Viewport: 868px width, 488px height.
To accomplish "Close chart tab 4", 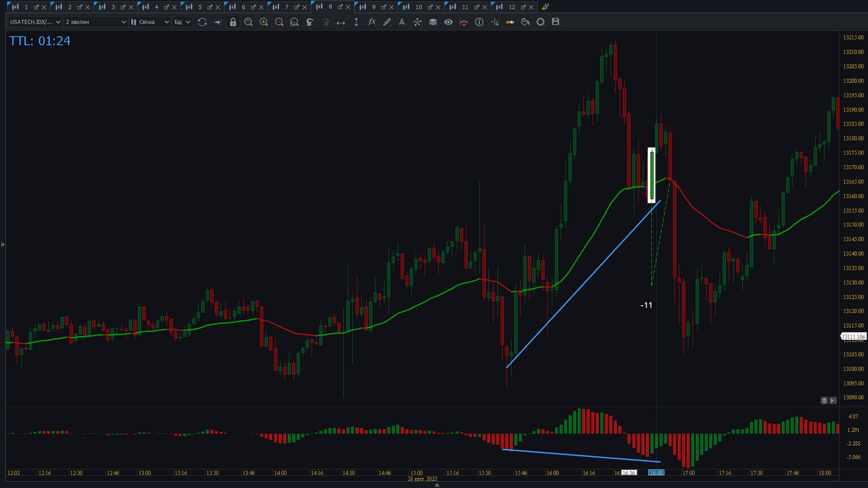I will click(x=174, y=7).
